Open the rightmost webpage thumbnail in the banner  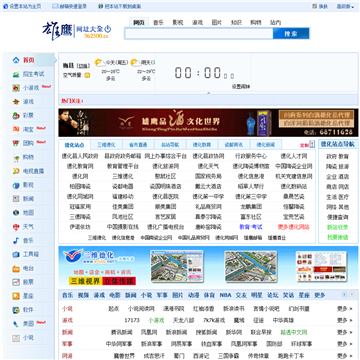click(x=321, y=267)
